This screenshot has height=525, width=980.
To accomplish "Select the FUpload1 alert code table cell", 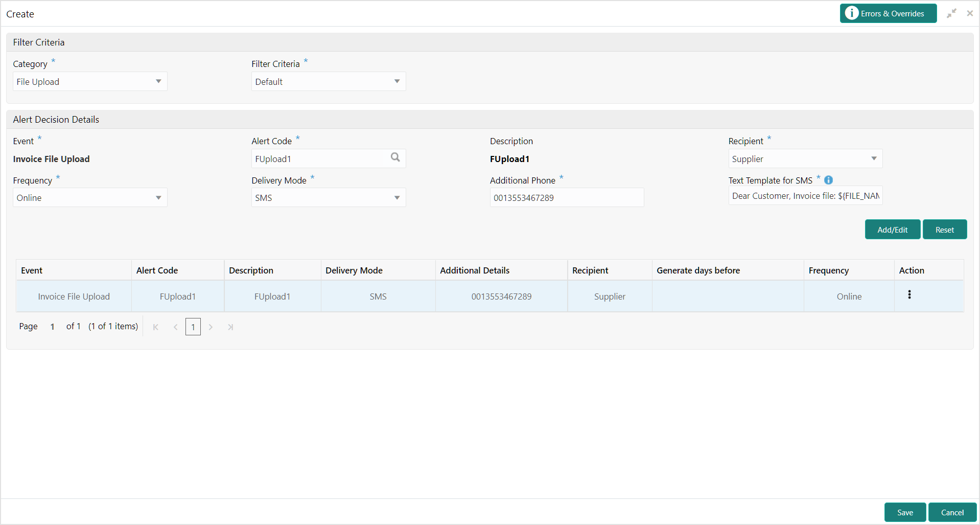I will tap(178, 296).
